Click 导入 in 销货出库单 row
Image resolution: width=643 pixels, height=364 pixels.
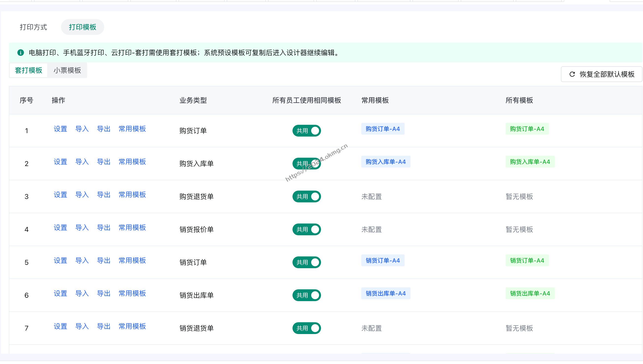pos(82,294)
